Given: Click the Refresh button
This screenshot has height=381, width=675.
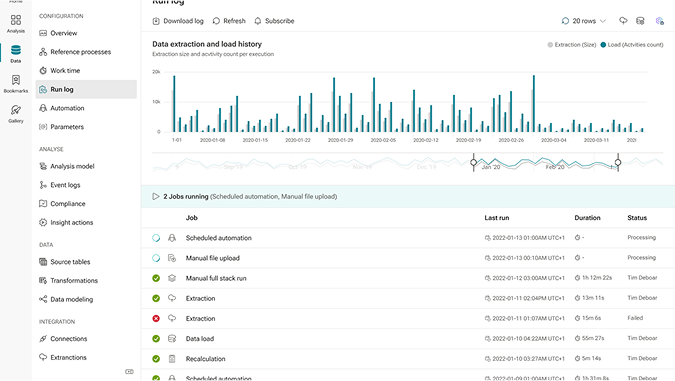Looking at the screenshot, I should click(x=229, y=21).
